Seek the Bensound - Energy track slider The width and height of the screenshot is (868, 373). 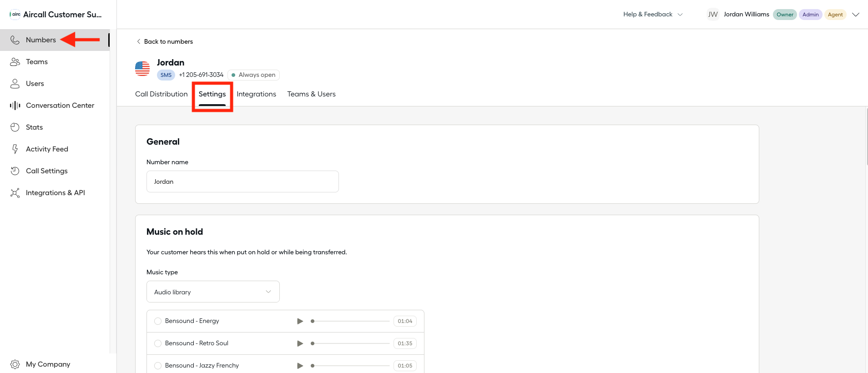coord(350,321)
